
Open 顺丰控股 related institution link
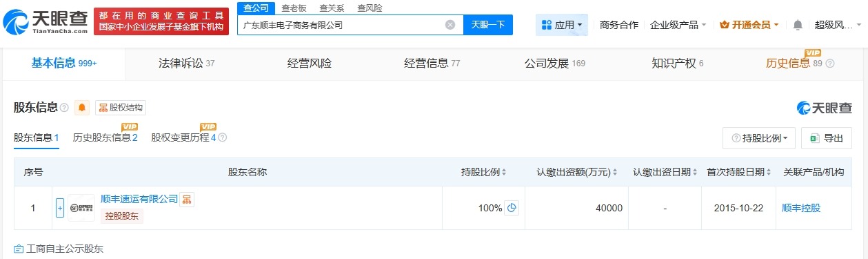[802, 208]
